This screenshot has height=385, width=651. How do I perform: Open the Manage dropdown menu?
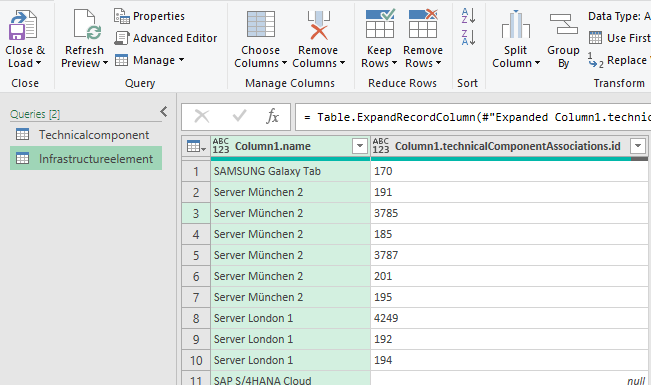tap(149, 60)
